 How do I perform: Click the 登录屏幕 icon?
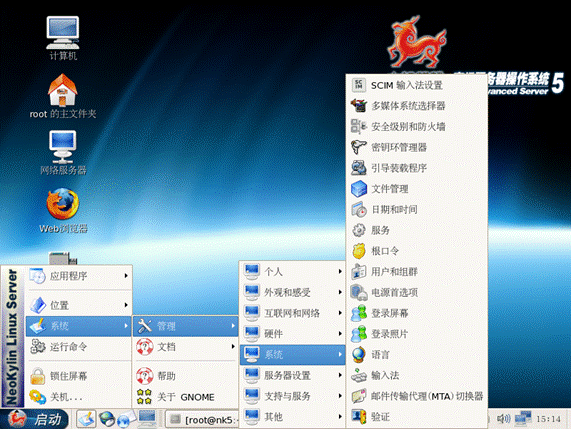[x=359, y=313]
